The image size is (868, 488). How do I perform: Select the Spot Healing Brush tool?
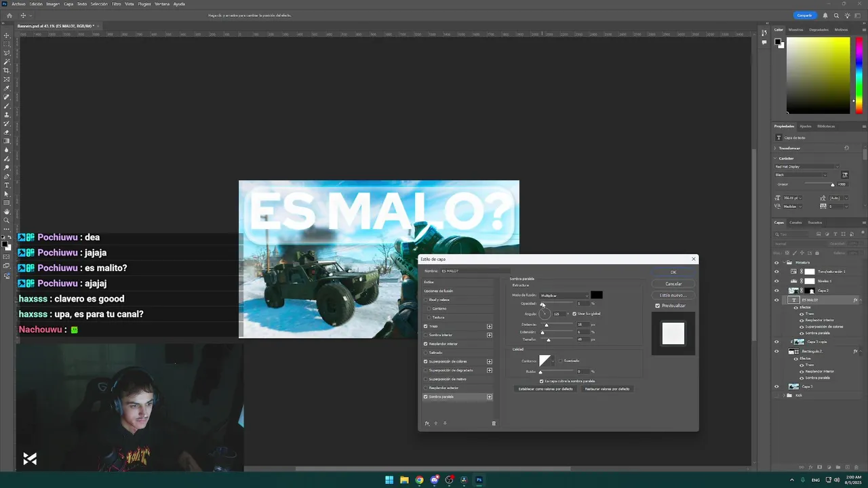[x=7, y=97]
